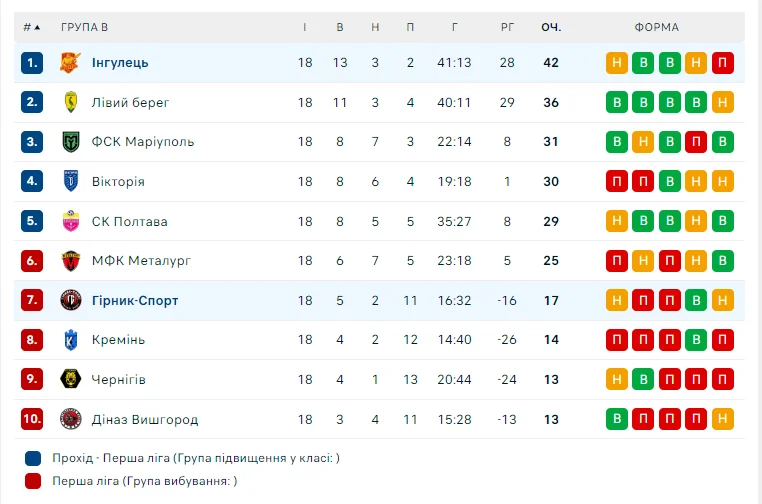Viewport: 762px width, 504px height.
Task: Sort standings by goal difference (РГ) header
Action: [507, 27]
